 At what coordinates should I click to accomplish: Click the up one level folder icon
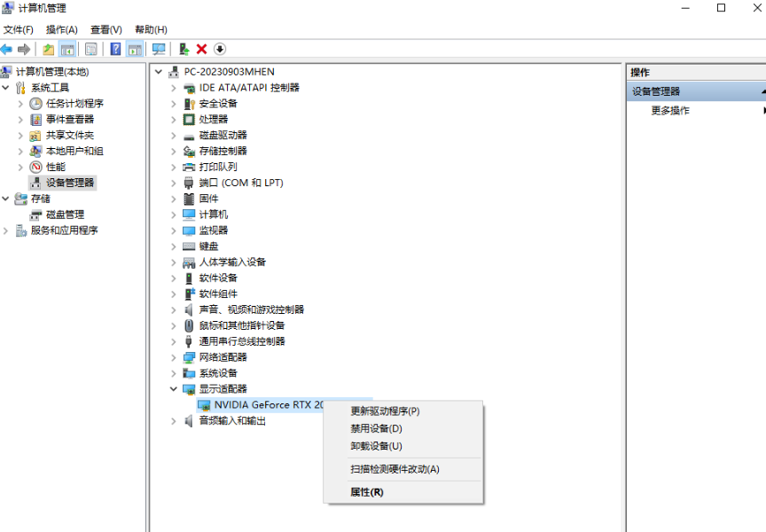click(48, 49)
